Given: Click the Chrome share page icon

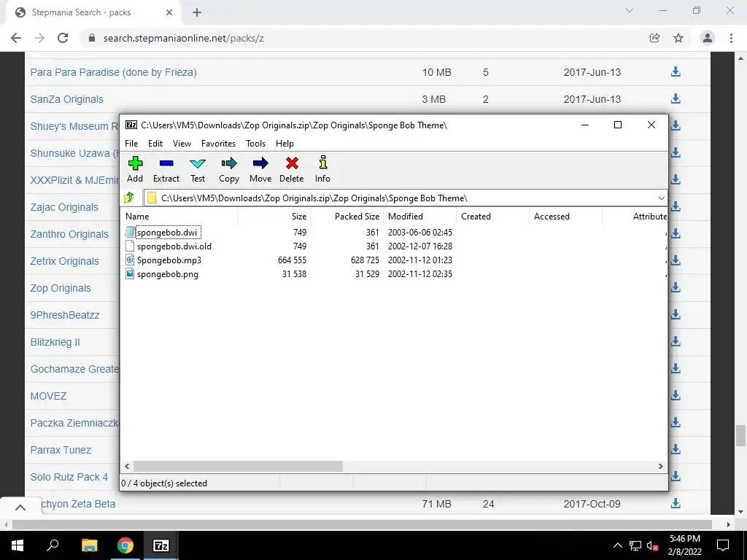Looking at the screenshot, I should (x=655, y=38).
